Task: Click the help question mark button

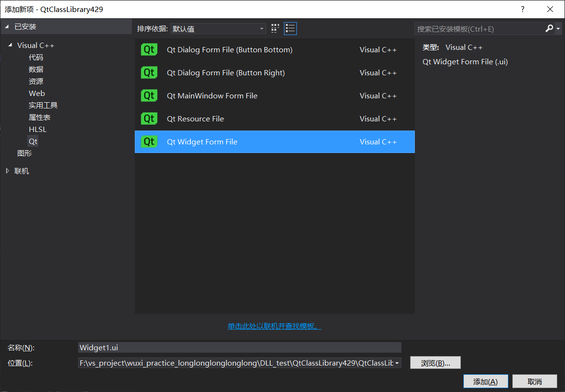Action: [522, 9]
